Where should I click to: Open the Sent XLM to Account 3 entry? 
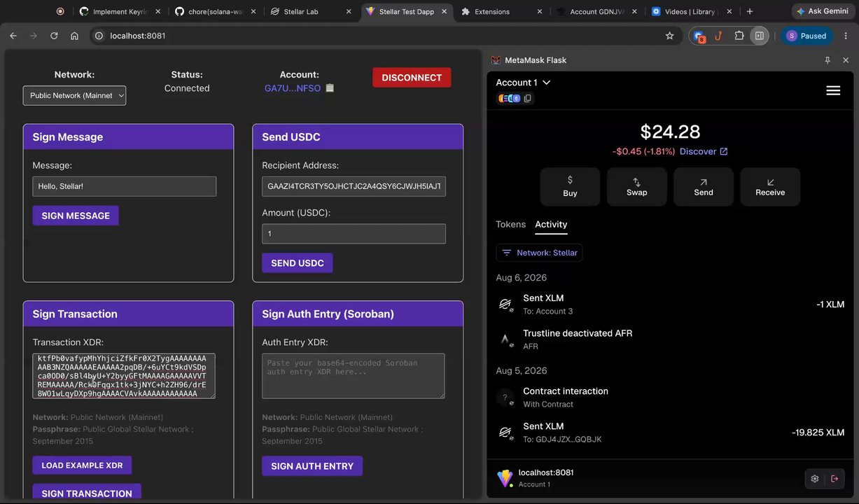point(671,304)
